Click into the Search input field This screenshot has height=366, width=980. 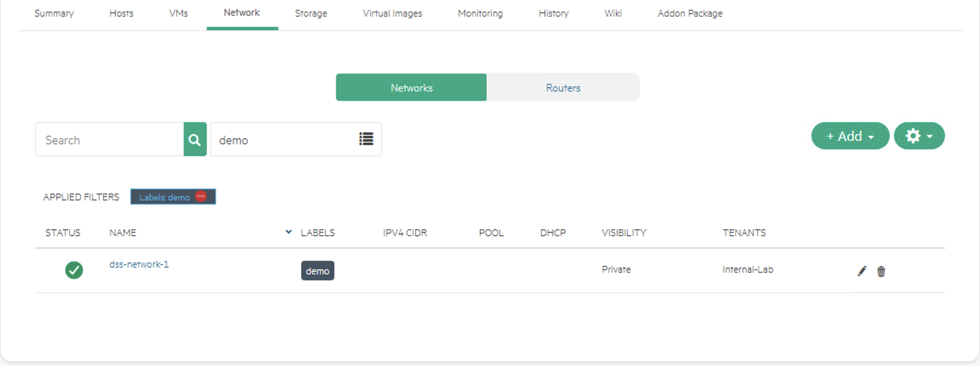click(110, 140)
